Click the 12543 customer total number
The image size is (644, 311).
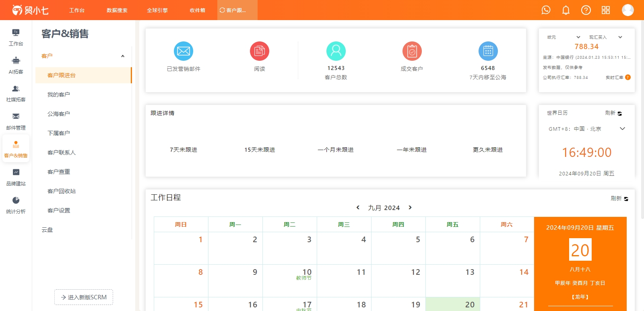tap(336, 68)
